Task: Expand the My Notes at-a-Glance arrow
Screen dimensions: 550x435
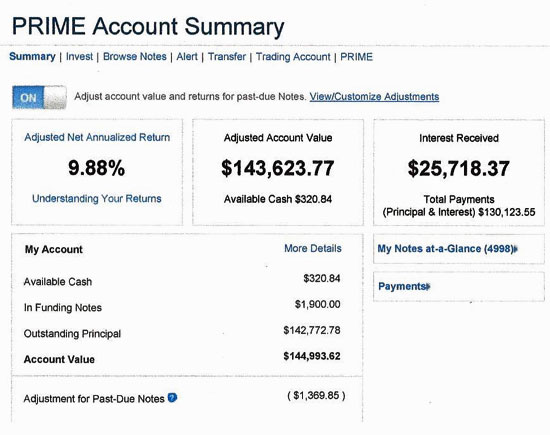Action: (515, 249)
